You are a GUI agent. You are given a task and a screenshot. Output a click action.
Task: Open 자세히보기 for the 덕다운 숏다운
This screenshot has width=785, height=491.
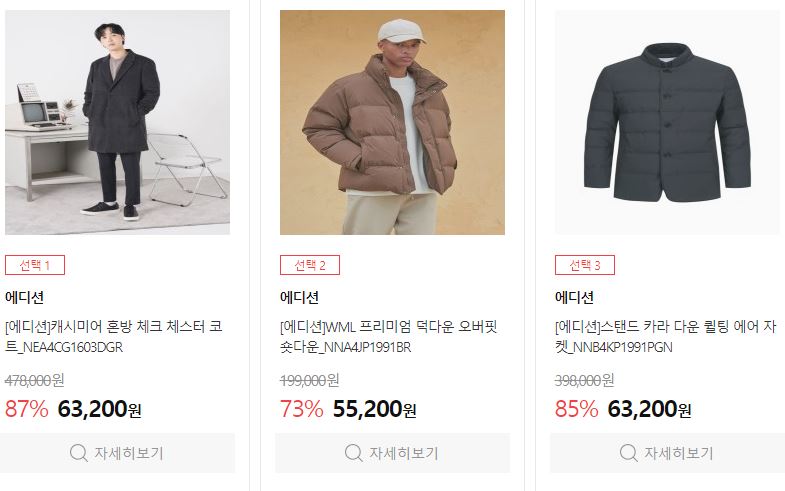392,453
